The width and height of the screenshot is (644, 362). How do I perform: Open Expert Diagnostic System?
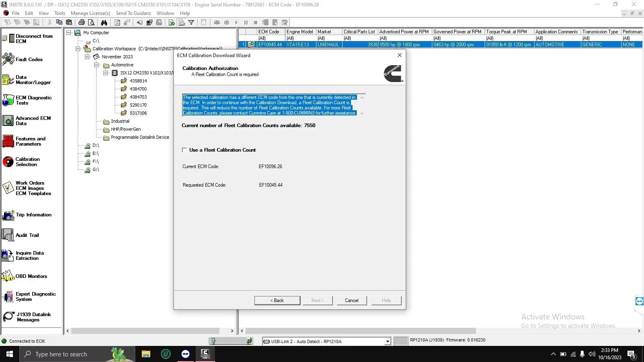pos(29,296)
